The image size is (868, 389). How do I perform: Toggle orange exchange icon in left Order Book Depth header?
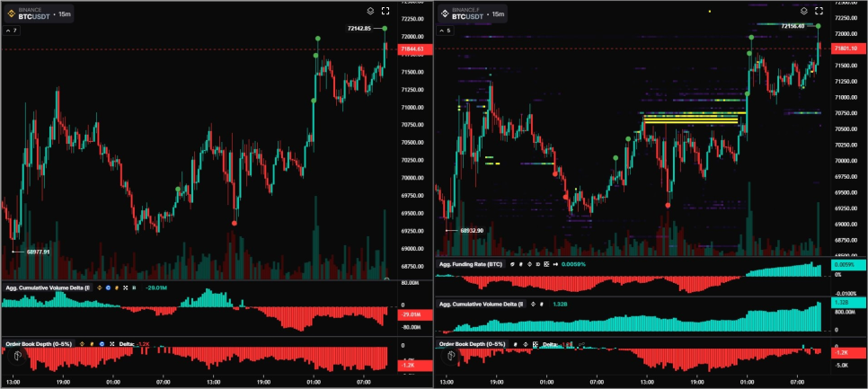(92, 344)
